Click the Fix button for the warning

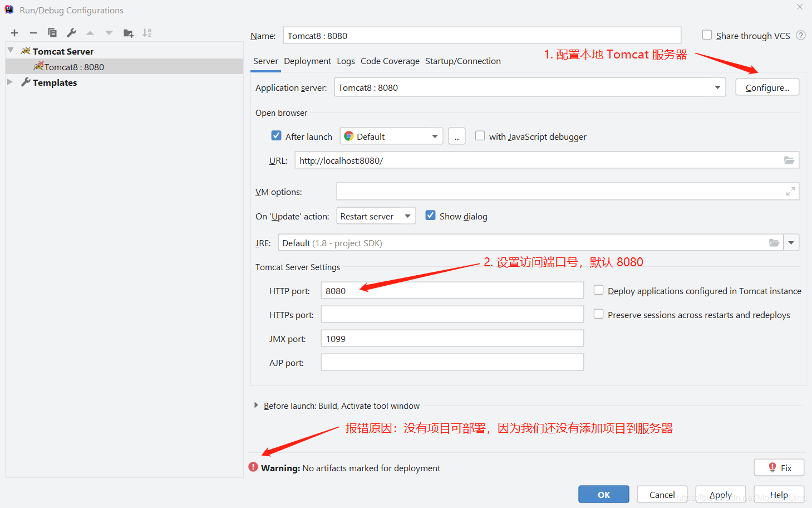click(779, 468)
